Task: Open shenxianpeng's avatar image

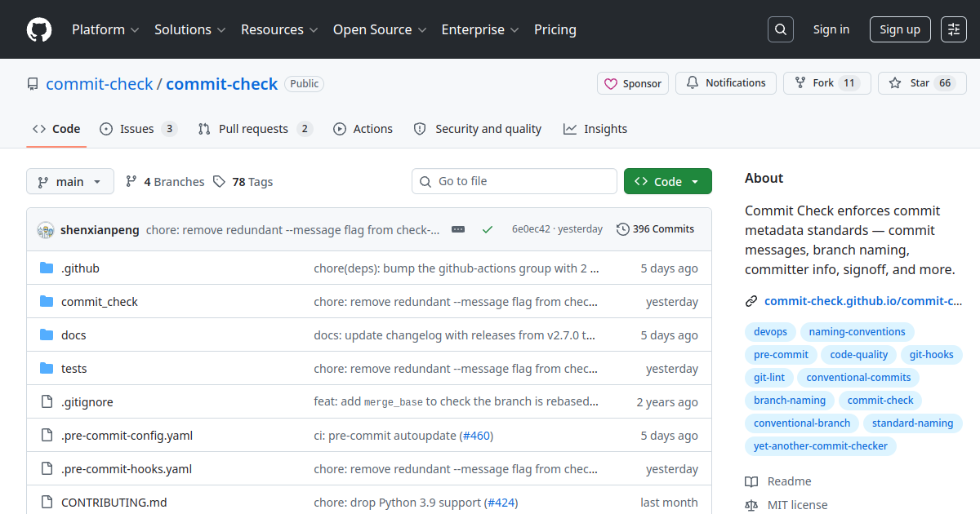Action: coord(46,229)
